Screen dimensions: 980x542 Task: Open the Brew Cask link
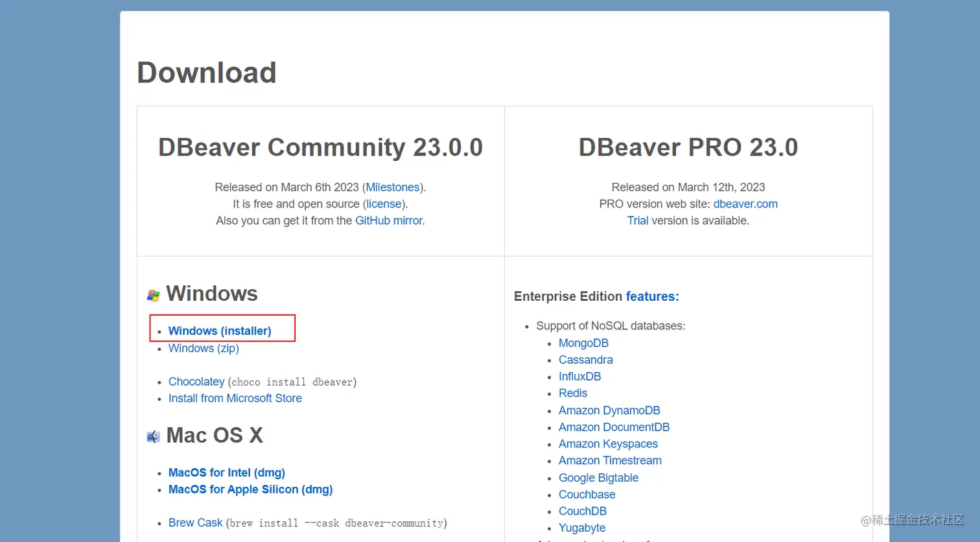point(195,523)
